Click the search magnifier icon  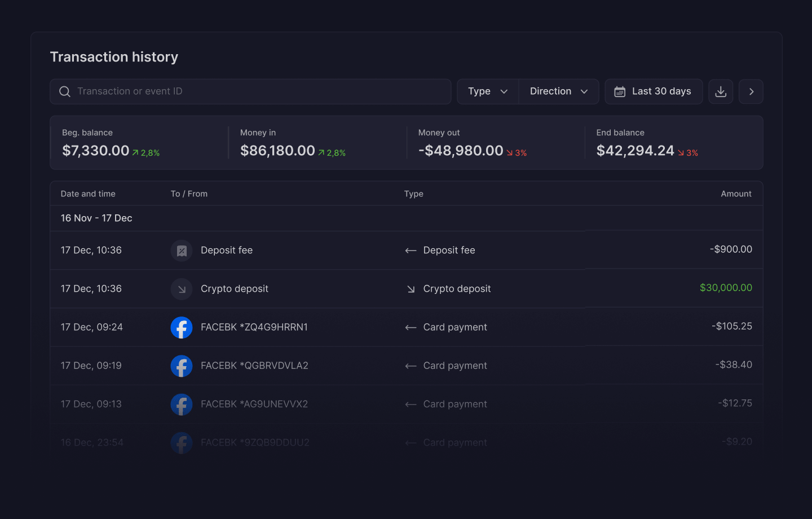tap(65, 91)
